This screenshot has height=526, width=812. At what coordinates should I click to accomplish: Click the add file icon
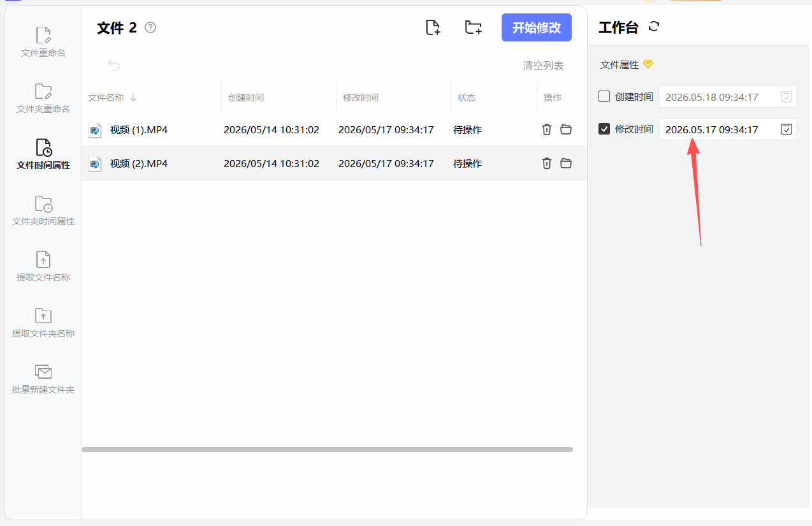coord(433,27)
